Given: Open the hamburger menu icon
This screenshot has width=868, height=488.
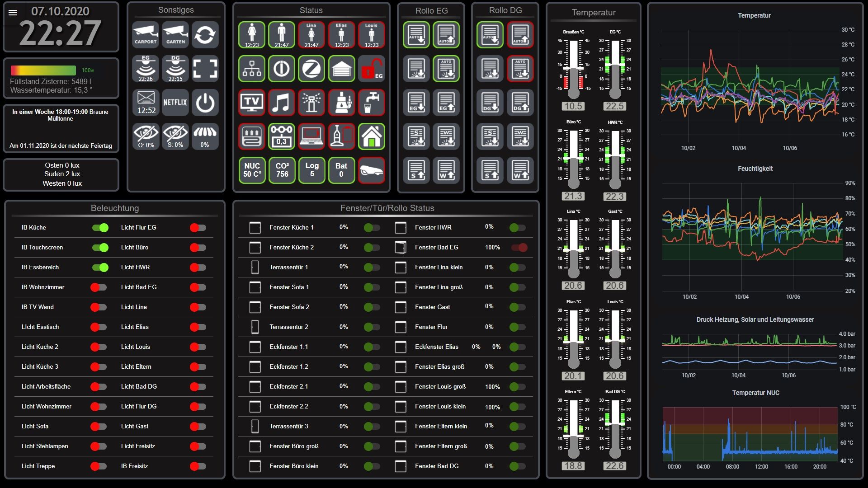Looking at the screenshot, I should tap(13, 13).
